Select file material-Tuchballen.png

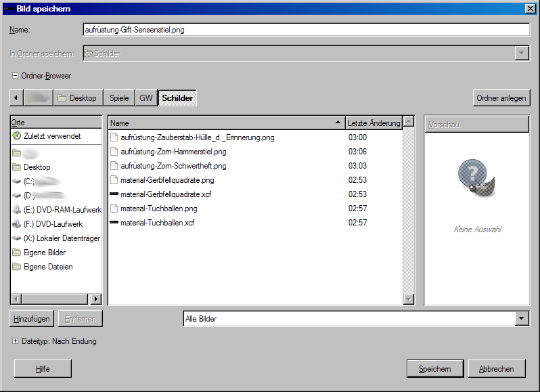point(158,209)
